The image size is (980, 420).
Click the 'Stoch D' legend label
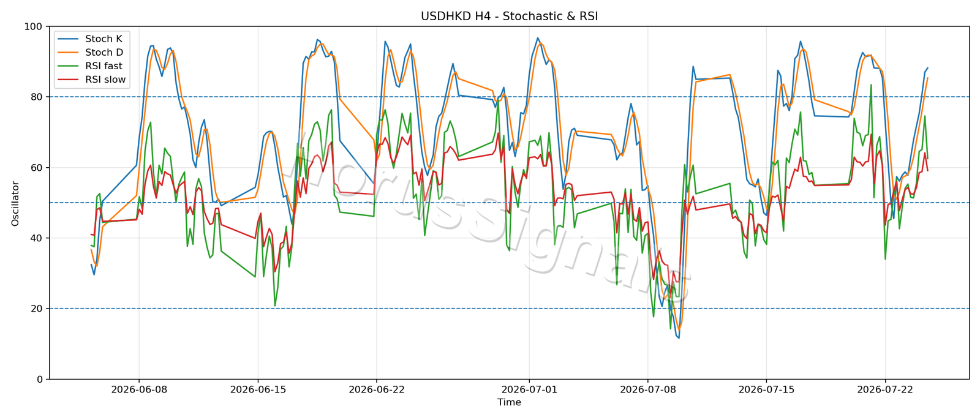click(104, 53)
